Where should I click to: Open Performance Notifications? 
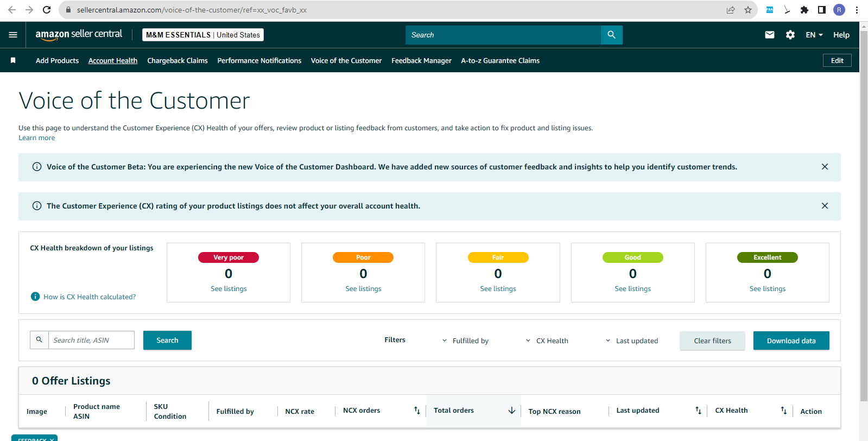pyautogui.click(x=259, y=60)
